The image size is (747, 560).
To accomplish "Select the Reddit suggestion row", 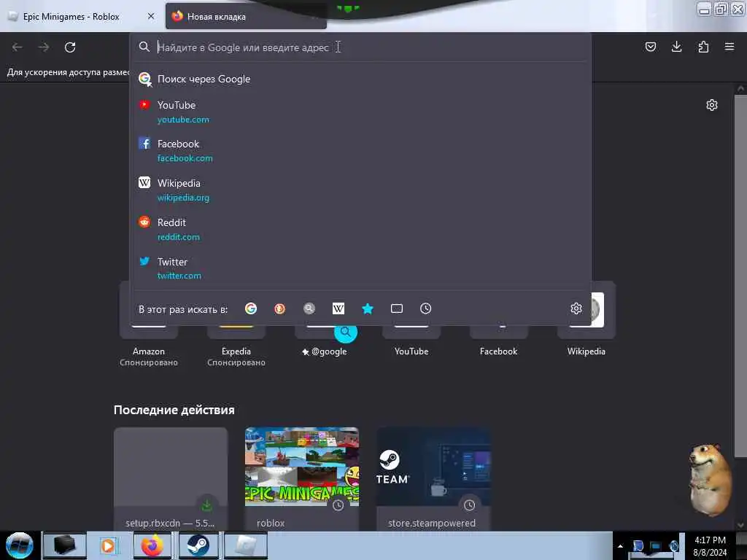I will tap(360, 230).
